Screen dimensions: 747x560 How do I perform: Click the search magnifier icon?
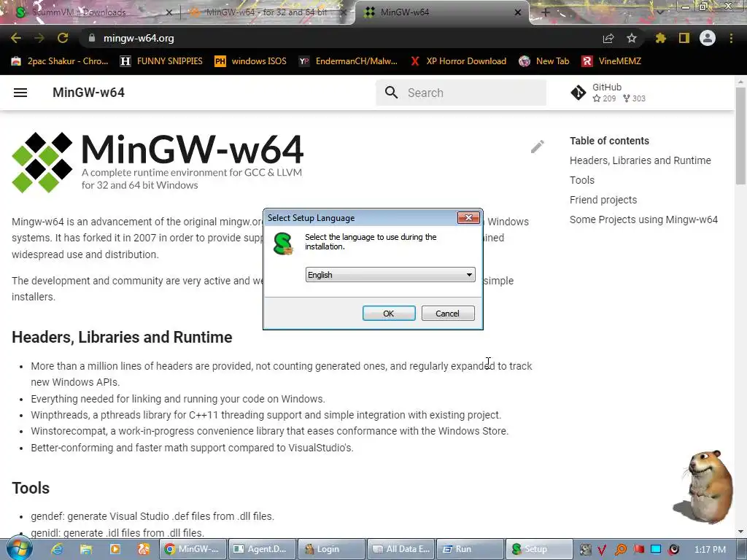(x=391, y=93)
